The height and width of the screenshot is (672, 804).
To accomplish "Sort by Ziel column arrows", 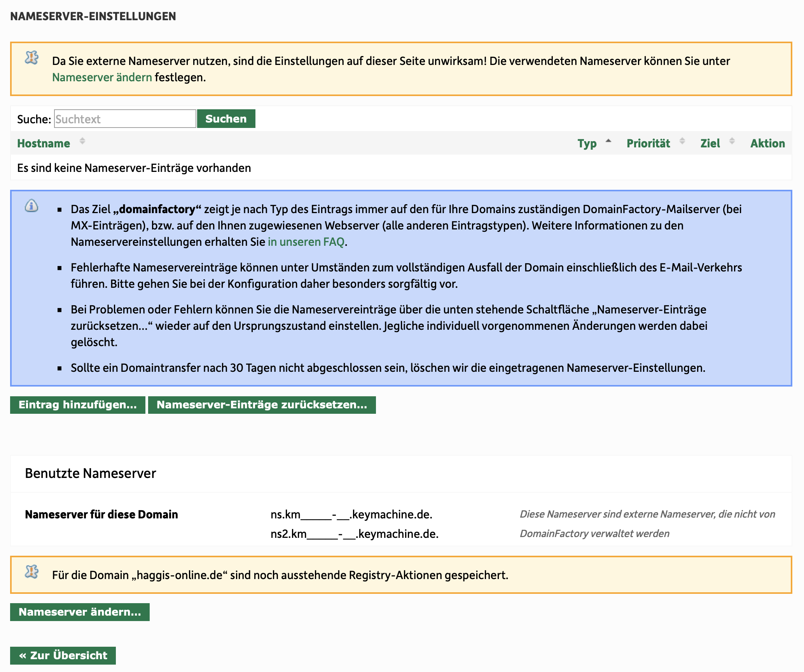I will point(732,141).
